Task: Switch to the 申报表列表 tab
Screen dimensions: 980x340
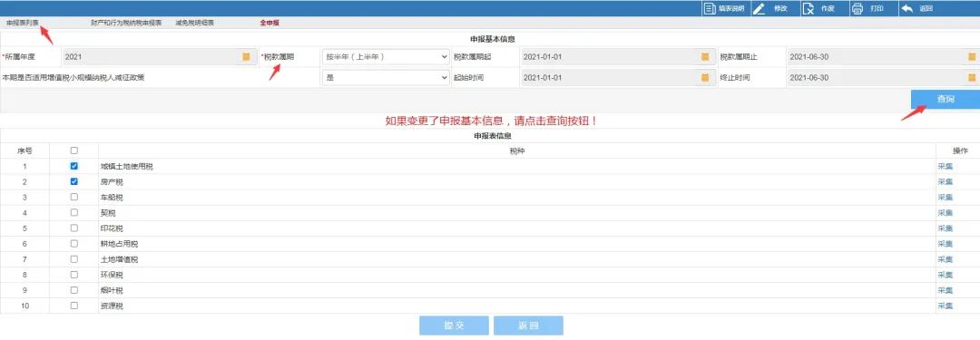Action: (23, 23)
